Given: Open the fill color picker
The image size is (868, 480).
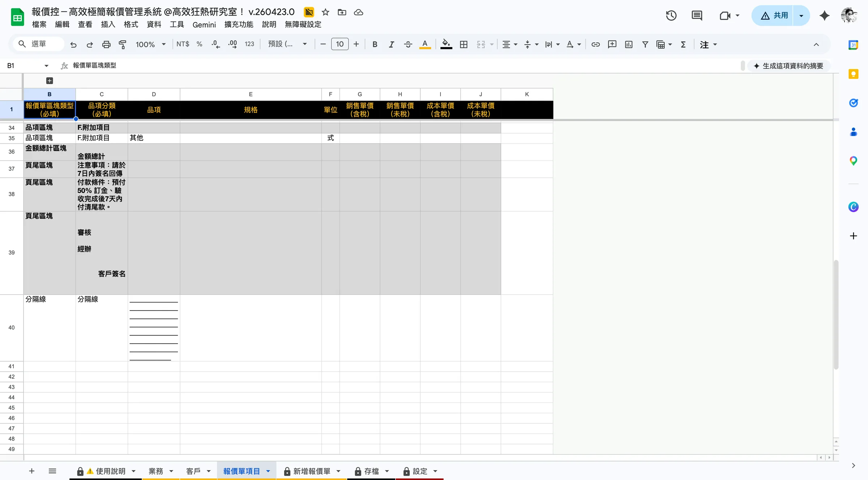Looking at the screenshot, I should coord(446,45).
